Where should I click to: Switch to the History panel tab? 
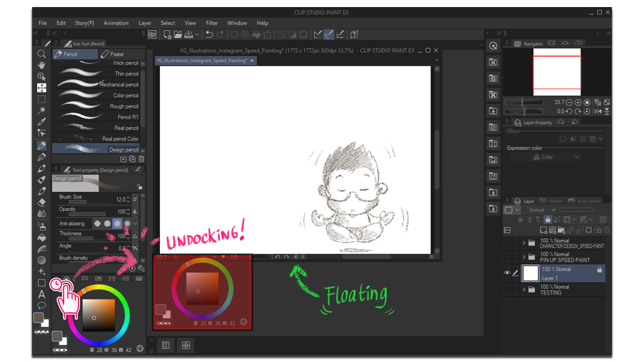click(551, 201)
